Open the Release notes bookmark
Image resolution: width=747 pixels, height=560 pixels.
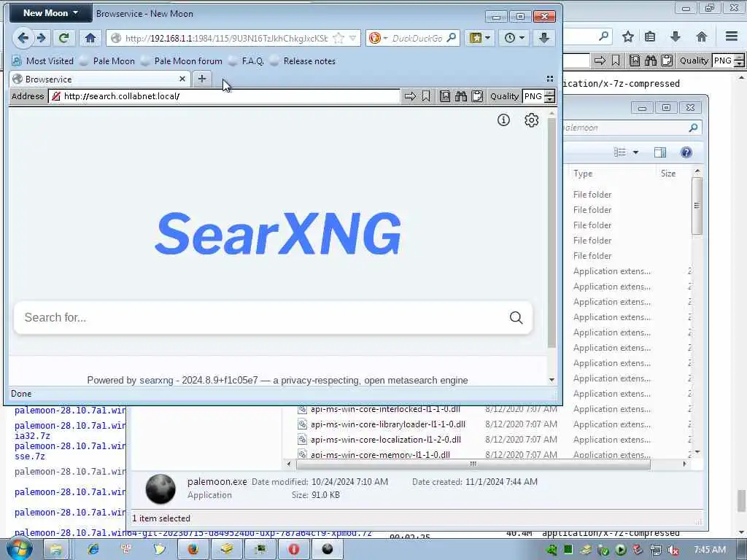(x=303, y=61)
